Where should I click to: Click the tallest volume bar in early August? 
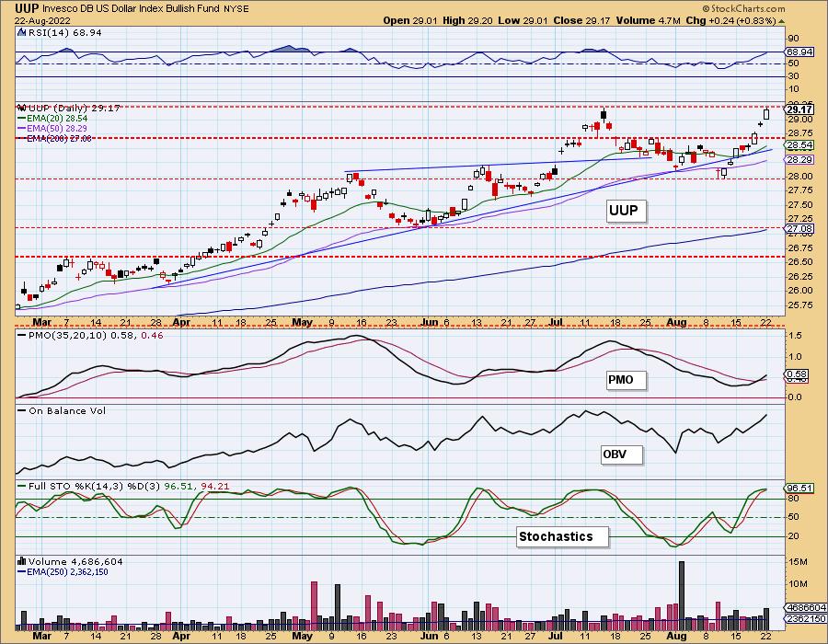point(681,595)
